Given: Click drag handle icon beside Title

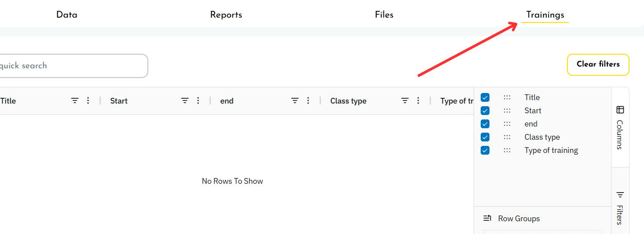Looking at the screenshot, I should [x=507, y=97].
